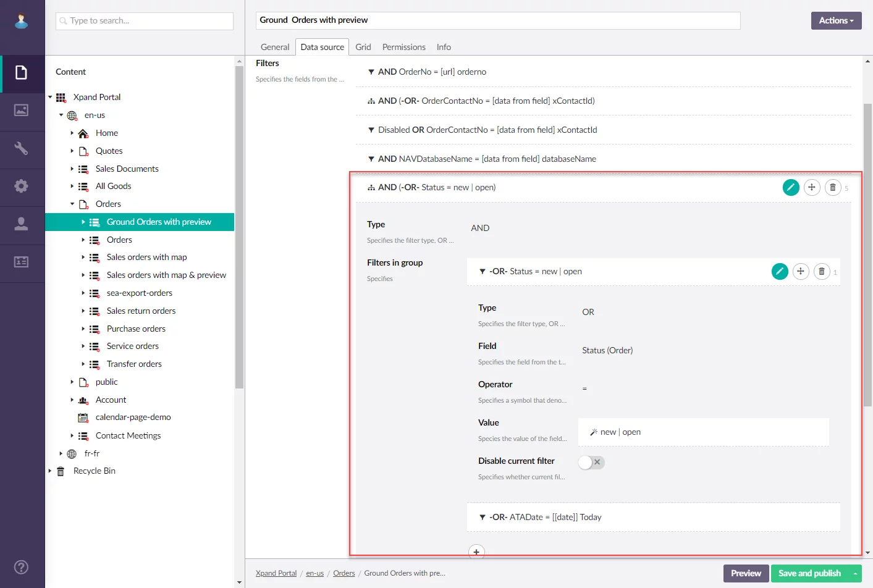Toggle the Disable current filter switch

pos(591,462)
